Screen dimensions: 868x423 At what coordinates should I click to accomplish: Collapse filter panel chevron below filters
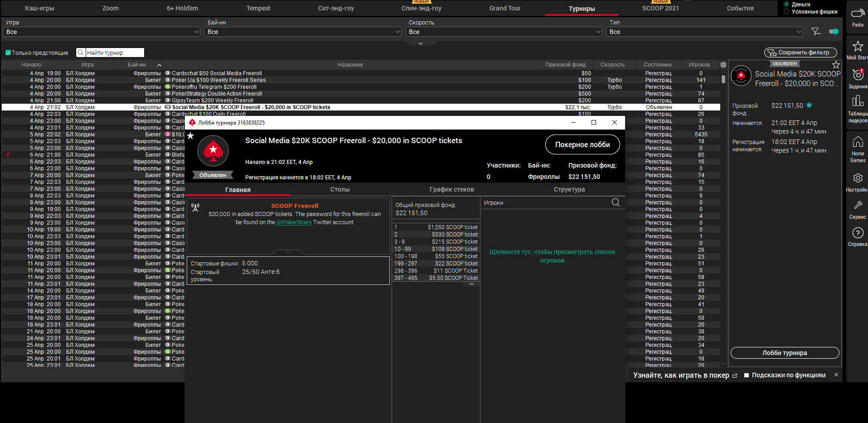pyautogui.click(x=421, y=43)
